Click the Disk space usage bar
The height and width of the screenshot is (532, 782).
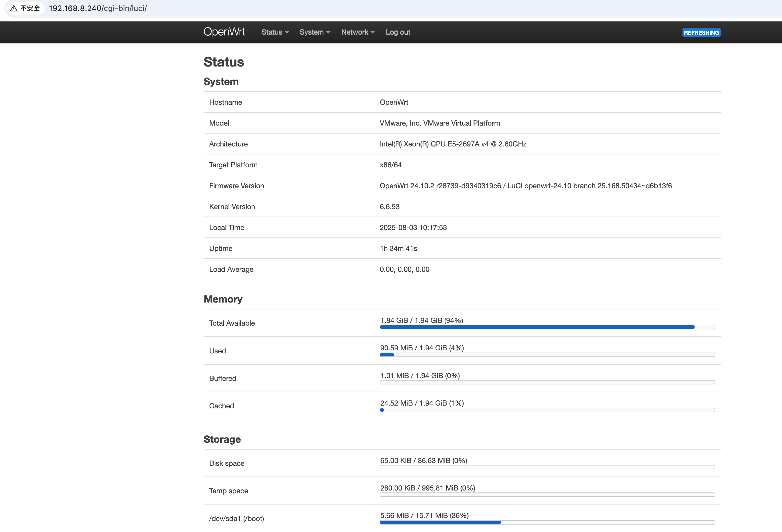tap(547, 467)
